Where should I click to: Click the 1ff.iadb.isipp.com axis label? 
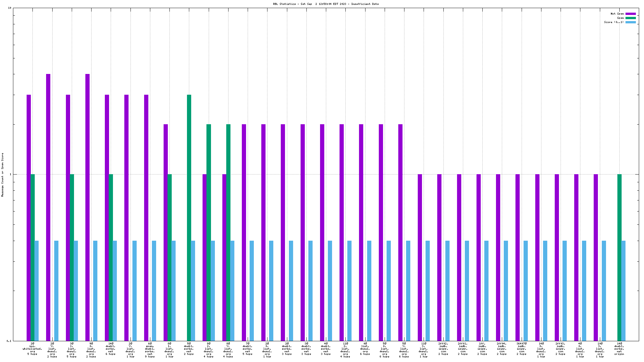coord(482,349)
